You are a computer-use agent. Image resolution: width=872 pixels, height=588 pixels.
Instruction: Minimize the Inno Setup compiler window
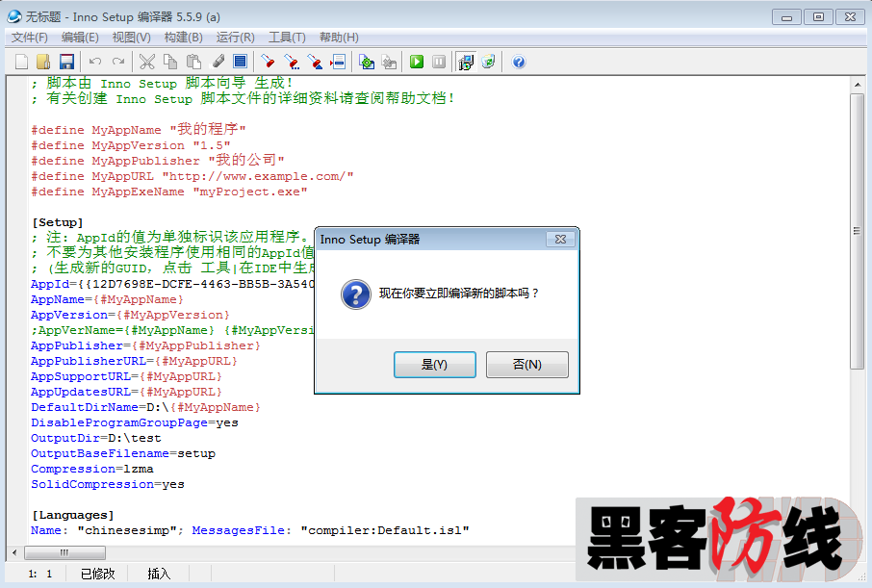click(786, 17)
